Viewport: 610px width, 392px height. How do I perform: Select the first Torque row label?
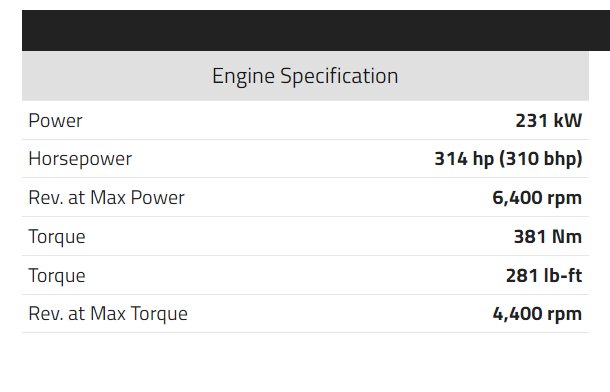(57, 237)
